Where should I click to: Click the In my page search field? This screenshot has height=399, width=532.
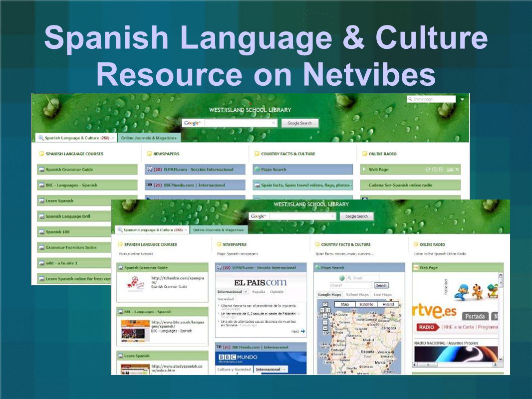click(431, 99)
